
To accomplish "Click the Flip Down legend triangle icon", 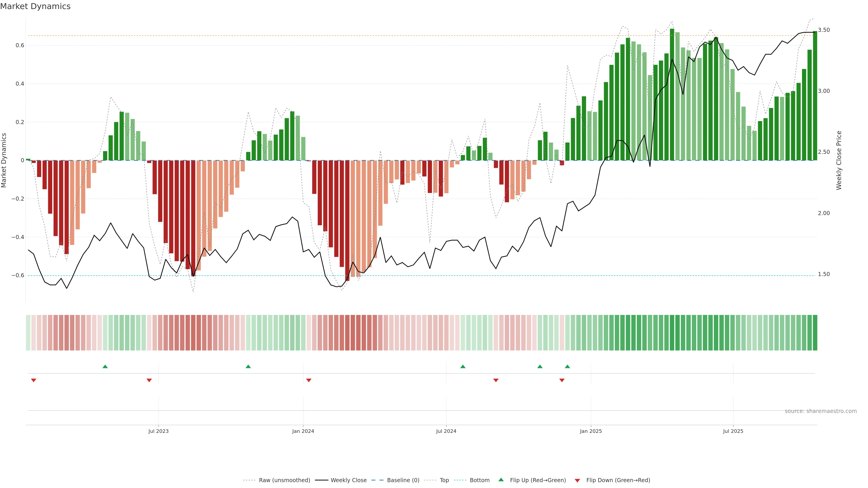I will coord(577,481).
